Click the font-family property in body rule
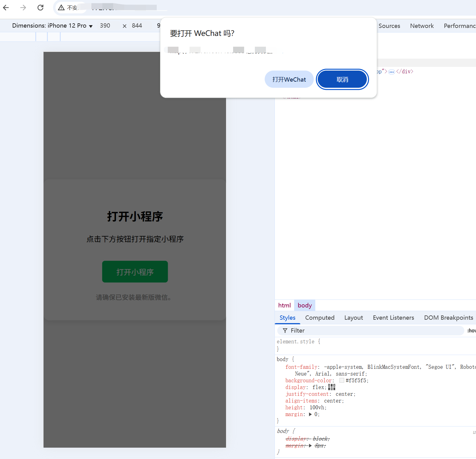 (302, 367)
